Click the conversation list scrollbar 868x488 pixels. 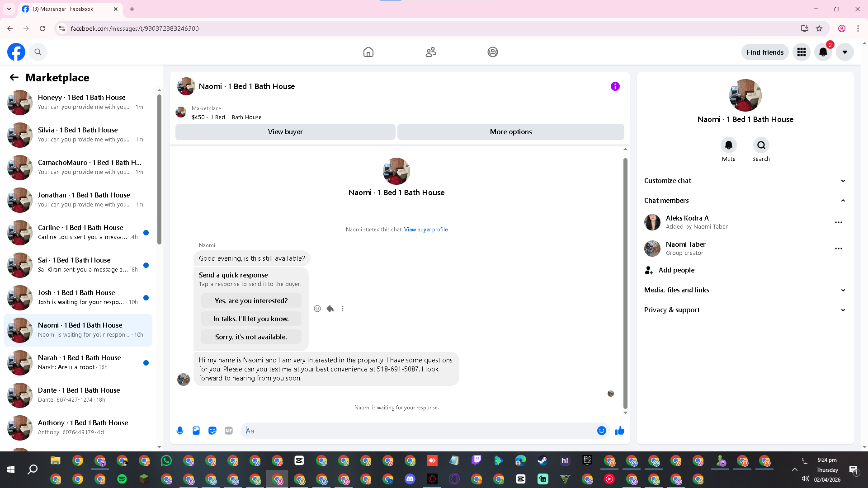click(x=159, y=169)
